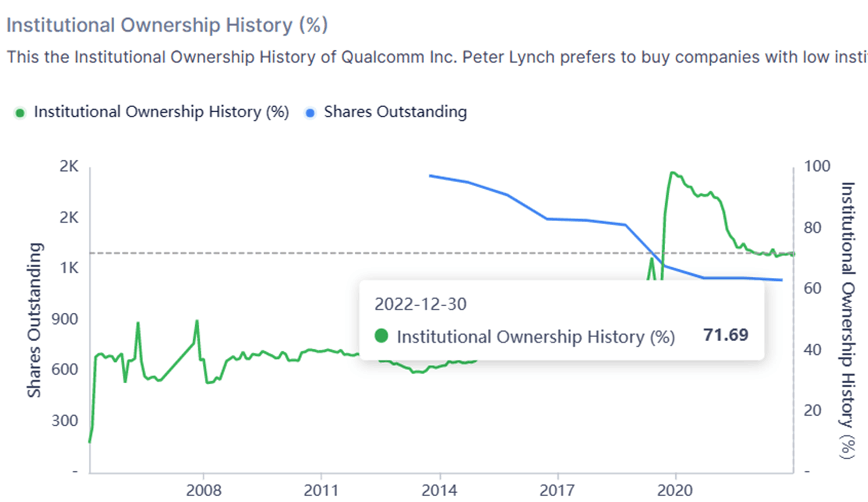Click the 2022-12-30 date in the tooltip
The width and height of the screenshot is (868, 502).
pyautogui.click(x=420, y=304)
